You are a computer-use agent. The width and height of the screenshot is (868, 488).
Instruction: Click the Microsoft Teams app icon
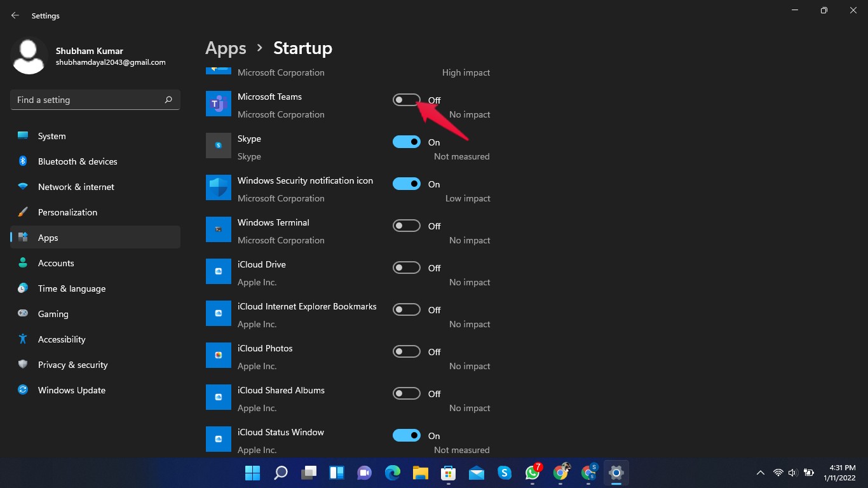click(x=218, y=104)
